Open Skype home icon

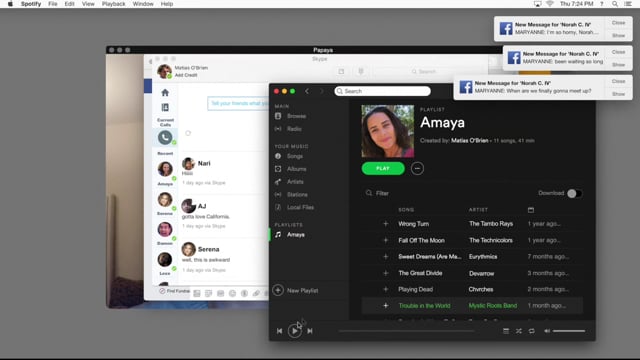coord(165,93)
